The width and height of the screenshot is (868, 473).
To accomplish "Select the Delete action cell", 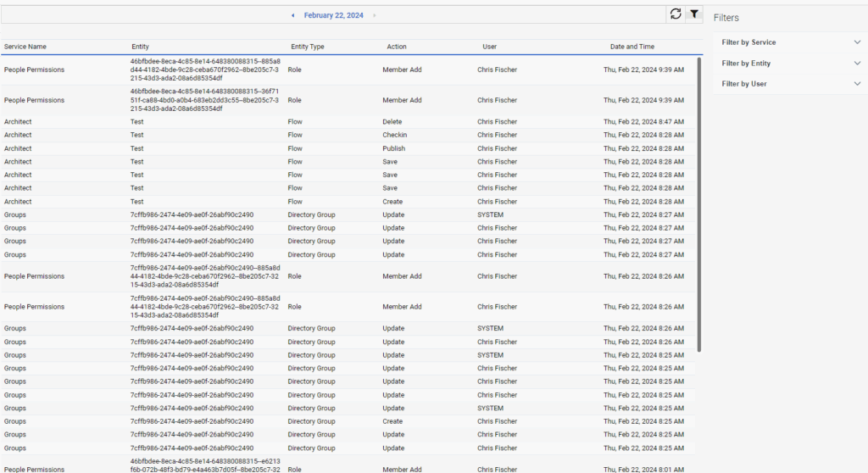I will [x=392, y=122].
